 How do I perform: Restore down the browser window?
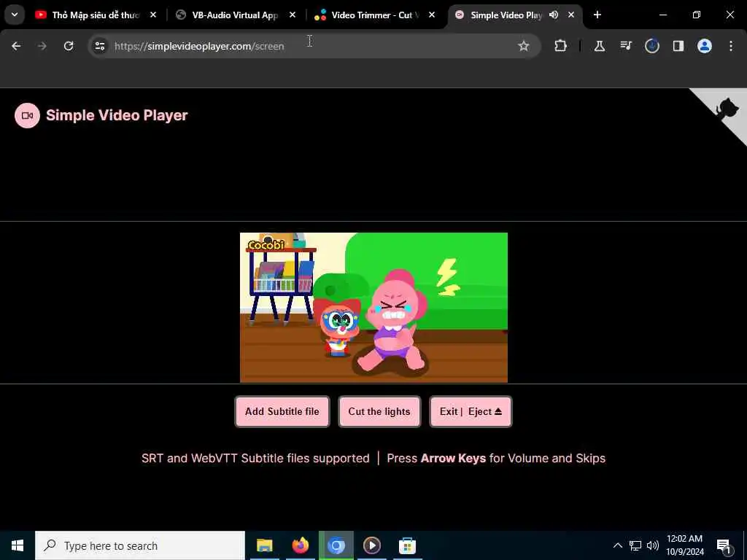(x=697, y=15)
